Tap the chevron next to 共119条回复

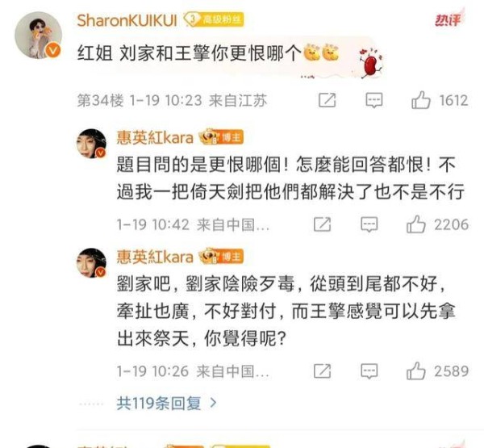coord(213,403)
